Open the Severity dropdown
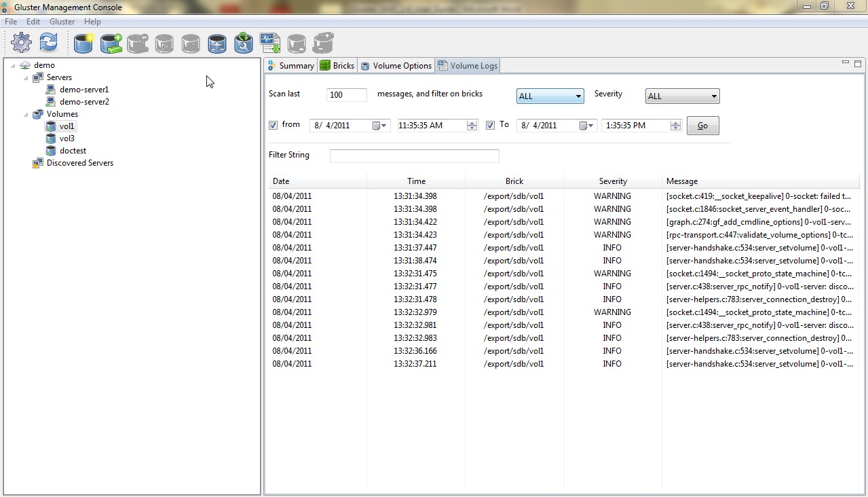Viewport: 868px width, 497px height. (x=682, y=96)
